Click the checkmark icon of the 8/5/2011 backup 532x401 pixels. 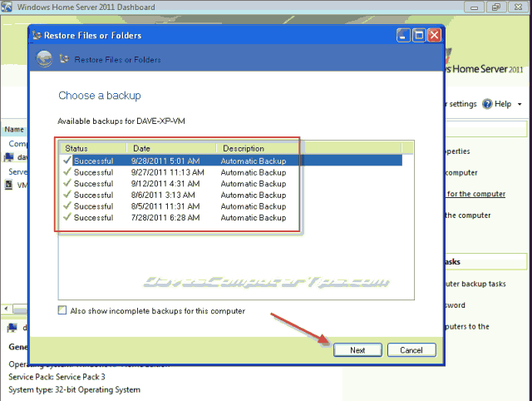(67, 205)
